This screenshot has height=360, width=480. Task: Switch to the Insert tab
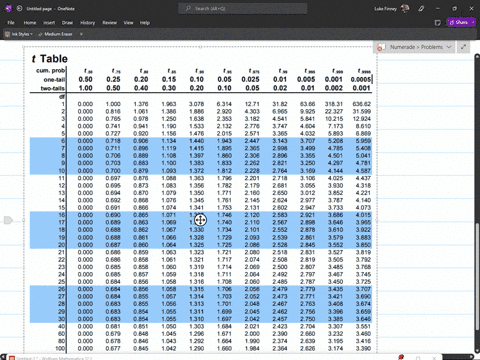[49, 23]
